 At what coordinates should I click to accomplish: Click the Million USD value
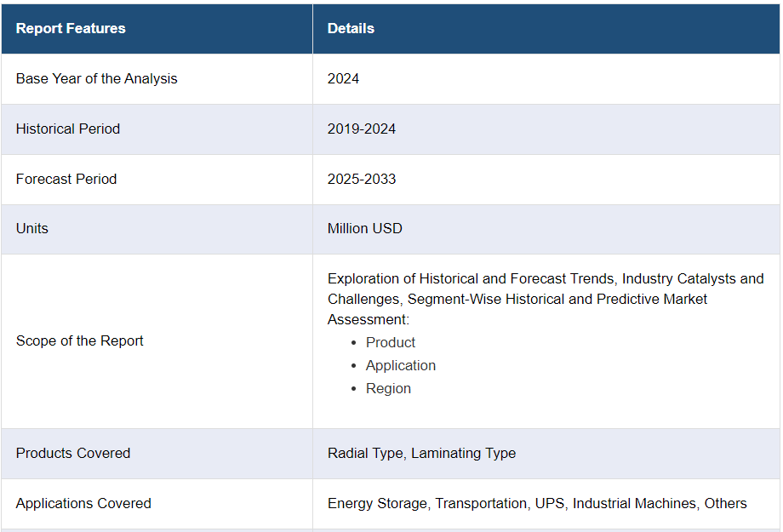[364, 228]
